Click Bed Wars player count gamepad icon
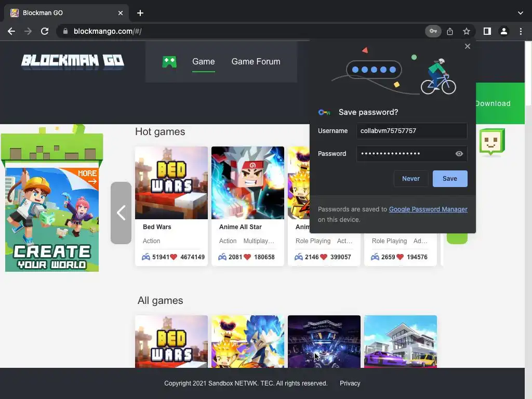 click(146, 257)
